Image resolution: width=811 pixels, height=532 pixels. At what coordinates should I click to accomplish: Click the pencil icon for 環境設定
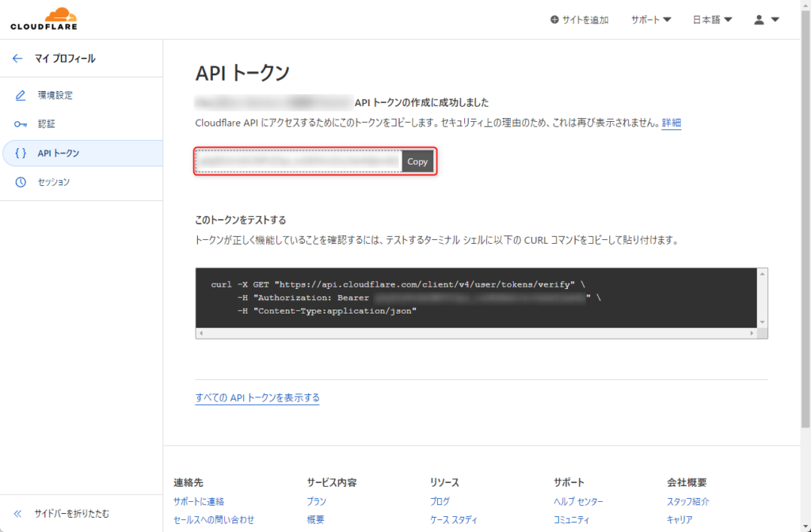(x=20, y=95)
